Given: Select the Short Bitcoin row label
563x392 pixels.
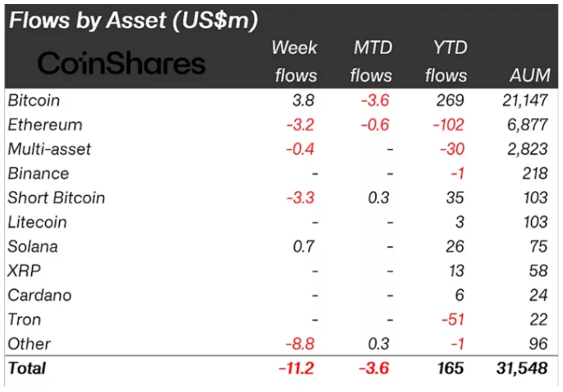Looking at the screenshot, I should (x=56, y=197).
